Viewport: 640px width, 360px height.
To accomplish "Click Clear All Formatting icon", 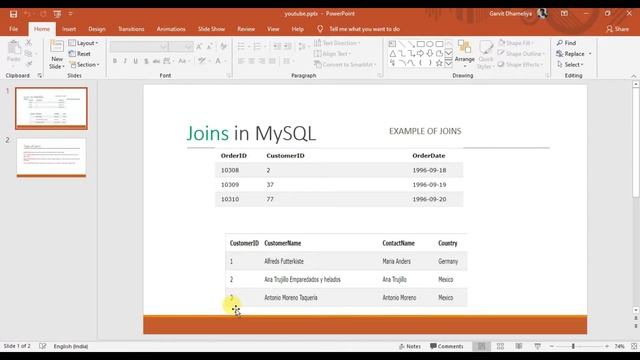I will click(x=223, y=47).
